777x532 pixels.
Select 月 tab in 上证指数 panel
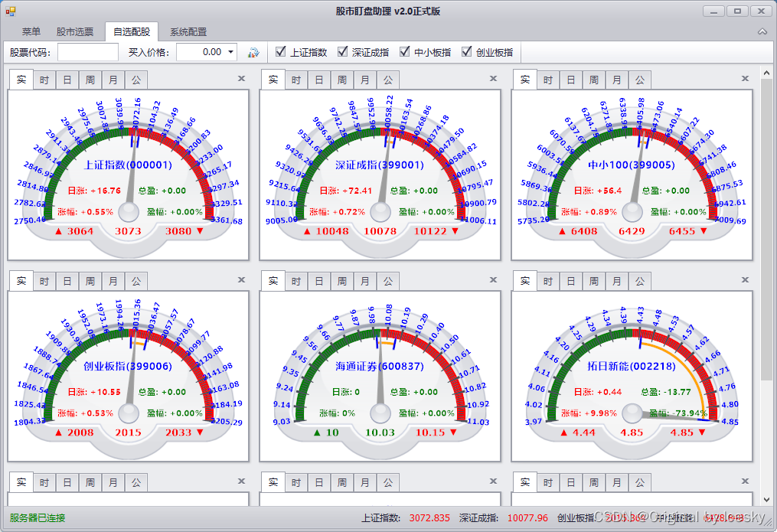(113, 80)
